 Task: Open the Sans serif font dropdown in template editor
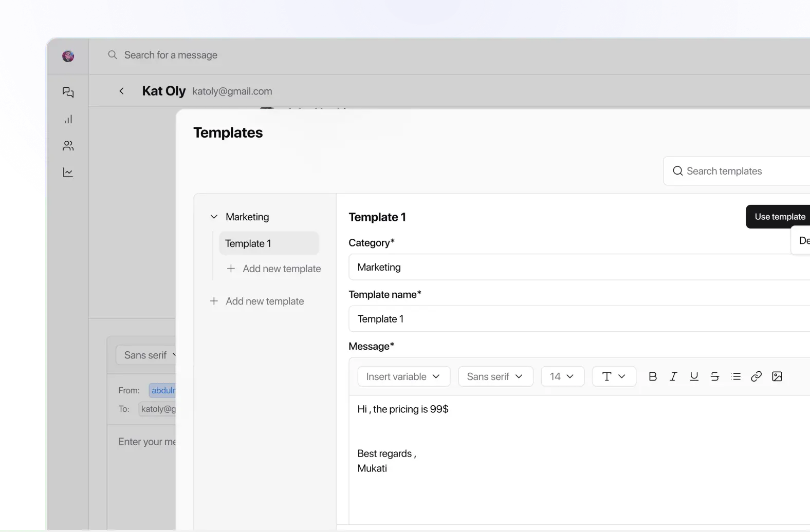(495, 376)
